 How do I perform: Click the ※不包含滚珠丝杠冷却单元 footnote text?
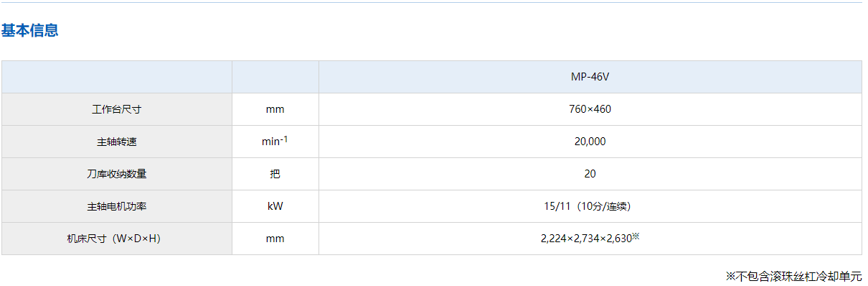pyautogui.click(x=793, y=276)
